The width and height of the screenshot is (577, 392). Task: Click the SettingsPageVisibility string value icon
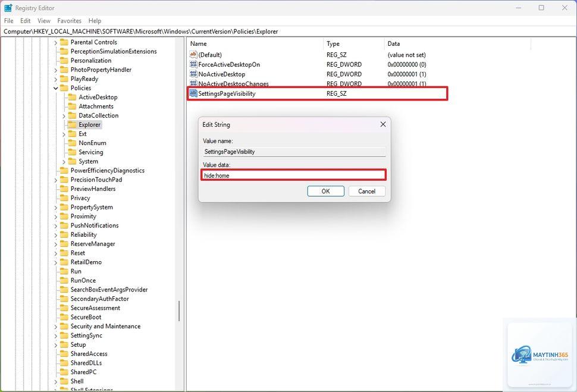(x=193, y=93)
